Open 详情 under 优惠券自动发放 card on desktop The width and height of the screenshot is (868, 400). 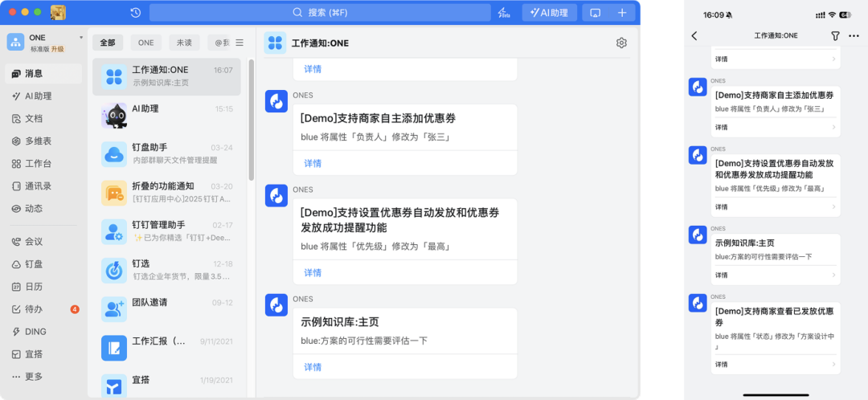pyautogui.click(x=312, y=273)
